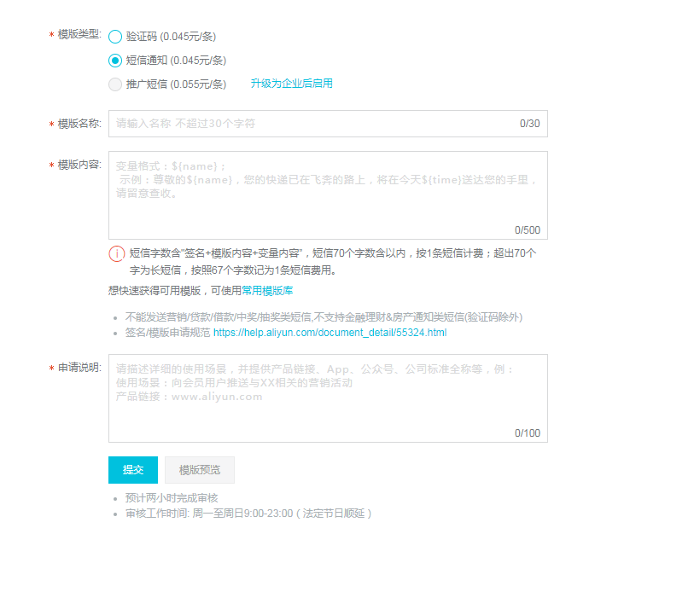
Task: Click the 模版名称 label
Action: coord(79,124)
